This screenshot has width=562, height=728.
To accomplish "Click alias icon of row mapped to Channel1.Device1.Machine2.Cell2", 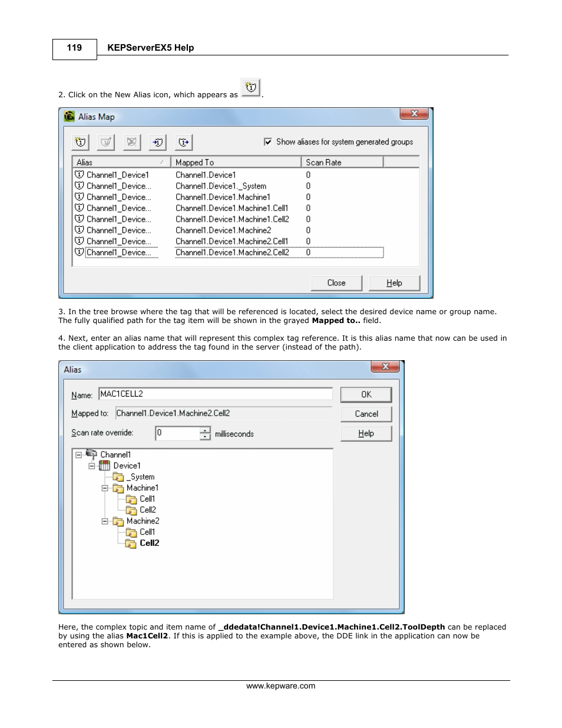I will tap(80, 252).
